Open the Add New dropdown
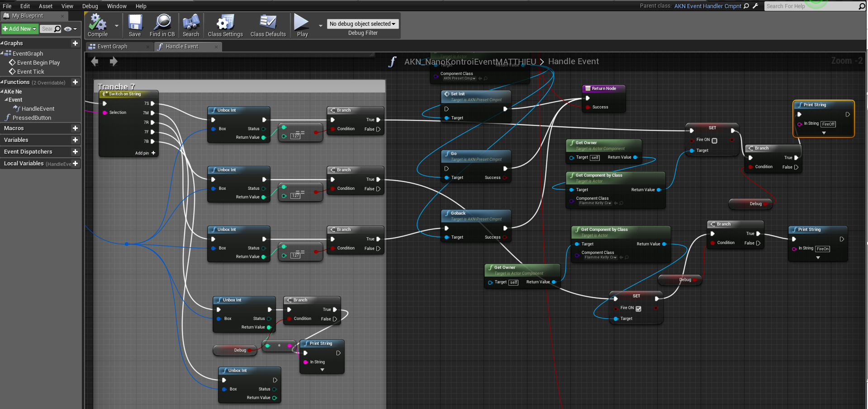868x409 pixels. 19,29
